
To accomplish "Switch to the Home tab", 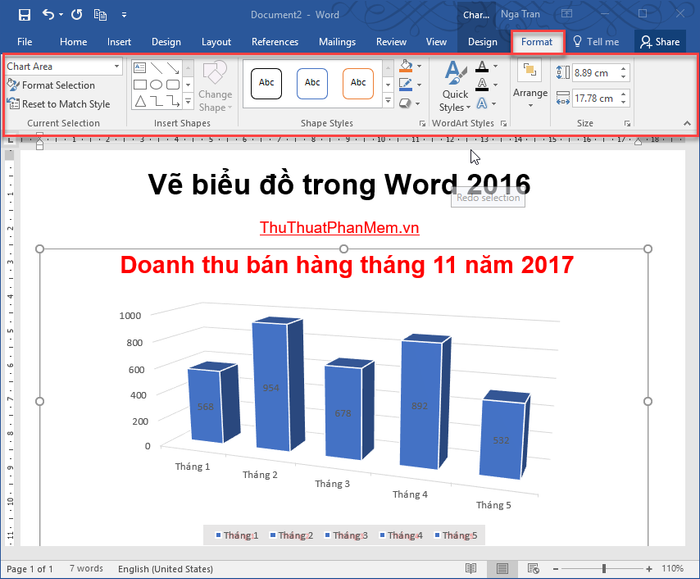I will [73, 42].
